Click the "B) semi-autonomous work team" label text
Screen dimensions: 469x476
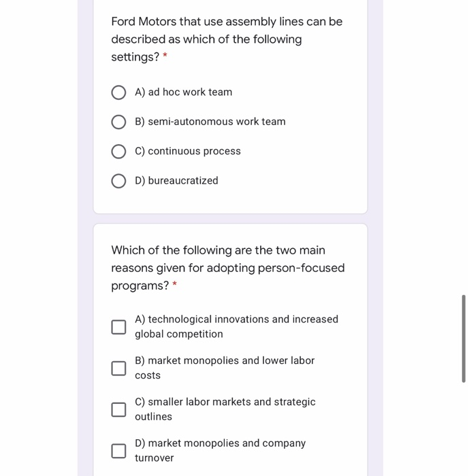(210, 122)
